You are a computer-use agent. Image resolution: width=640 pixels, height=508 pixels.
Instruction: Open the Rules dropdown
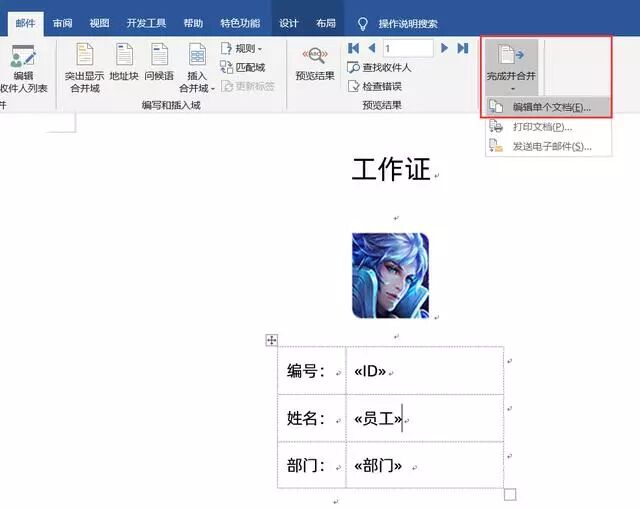tap(242, 49)
